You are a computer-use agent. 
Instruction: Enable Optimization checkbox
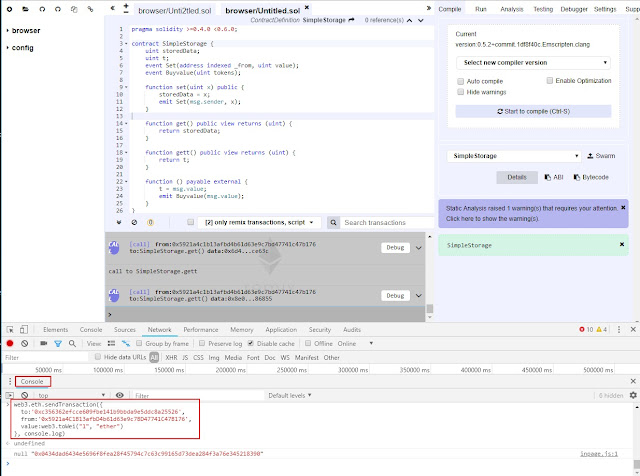click(550, 80)
